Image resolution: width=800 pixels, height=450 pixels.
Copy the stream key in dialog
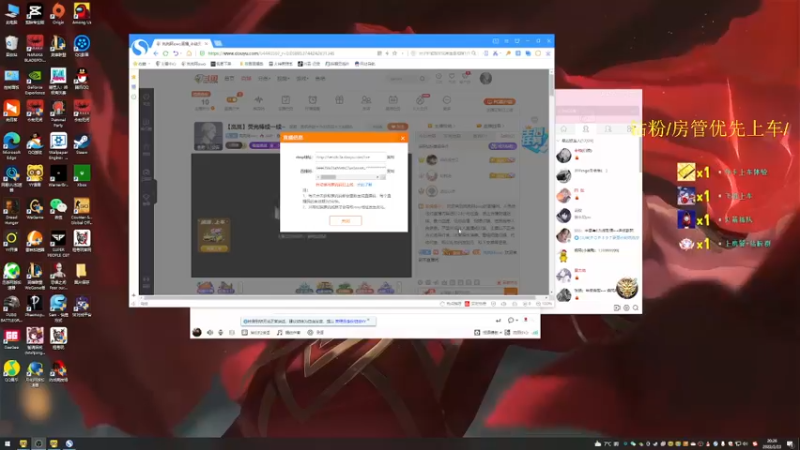(x=390, y=171)
